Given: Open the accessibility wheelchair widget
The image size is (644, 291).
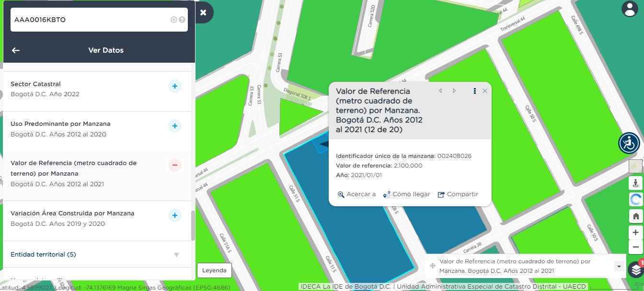Looking at the screenshot, I should point(629,143).
